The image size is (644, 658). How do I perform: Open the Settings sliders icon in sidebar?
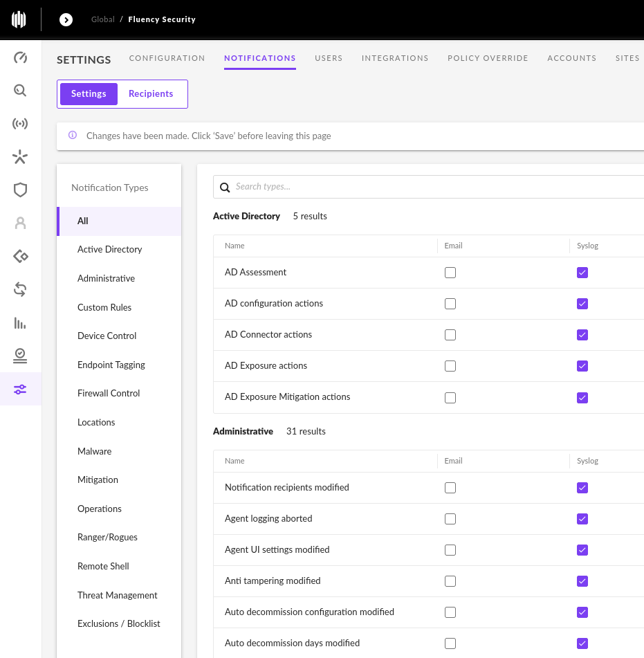(20, 389)
